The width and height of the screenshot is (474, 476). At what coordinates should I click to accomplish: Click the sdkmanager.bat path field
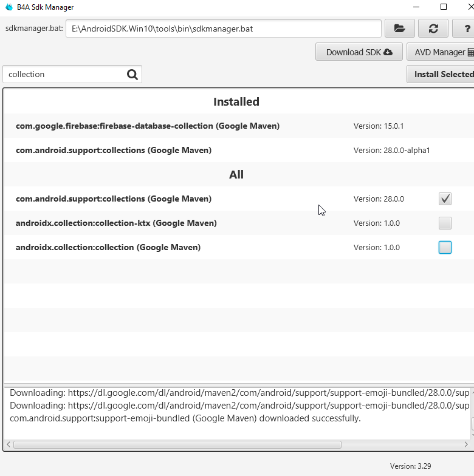[224, 29]
